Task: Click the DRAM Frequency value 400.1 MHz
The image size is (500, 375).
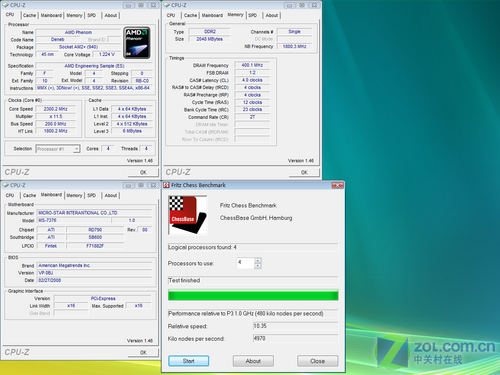Action: point(252,65)
